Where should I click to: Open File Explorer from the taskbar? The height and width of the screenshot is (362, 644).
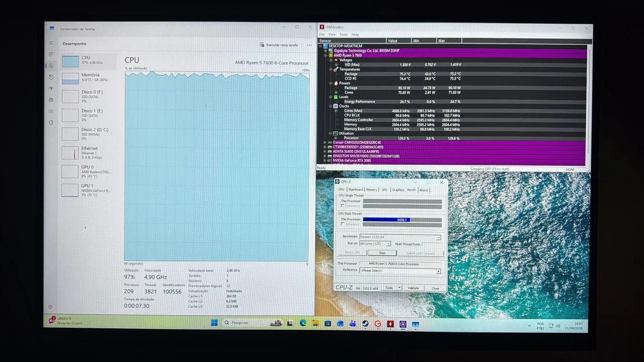315,323
